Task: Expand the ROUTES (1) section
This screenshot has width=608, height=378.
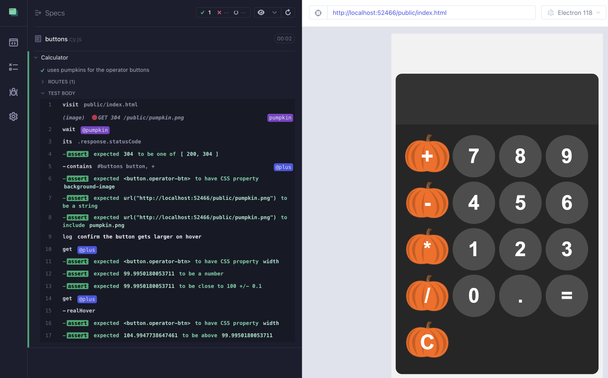Action: coord(61,82)
